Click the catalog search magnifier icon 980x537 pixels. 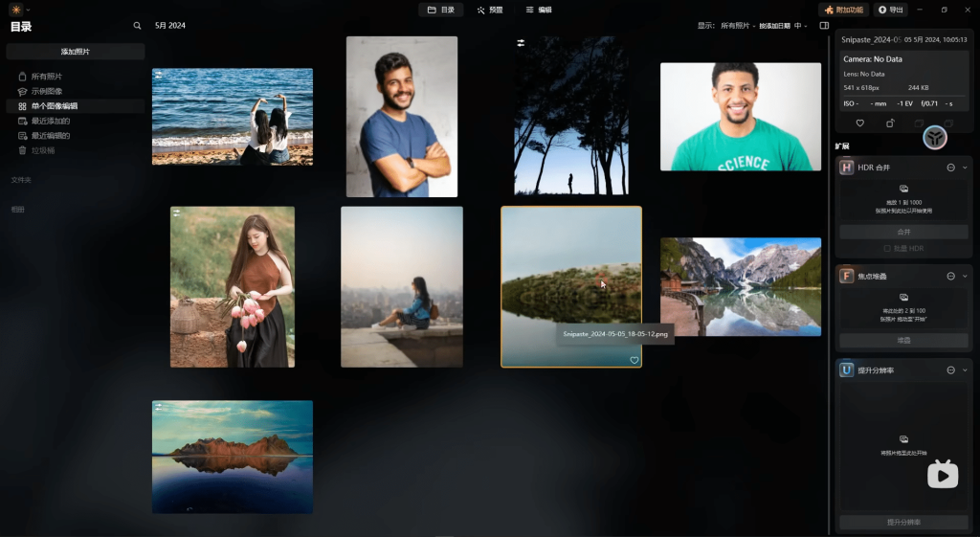coord(137,26)
